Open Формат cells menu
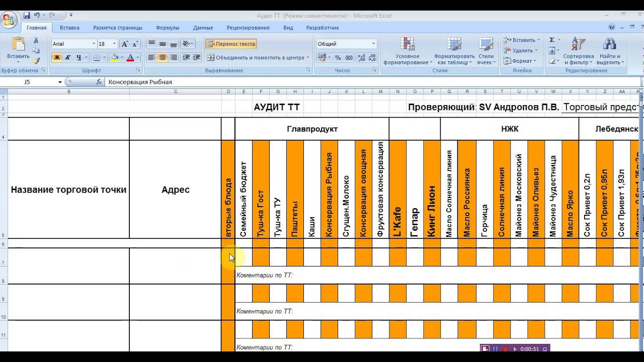The width and height of the screenshot is (644, 362). pos(519,61)
